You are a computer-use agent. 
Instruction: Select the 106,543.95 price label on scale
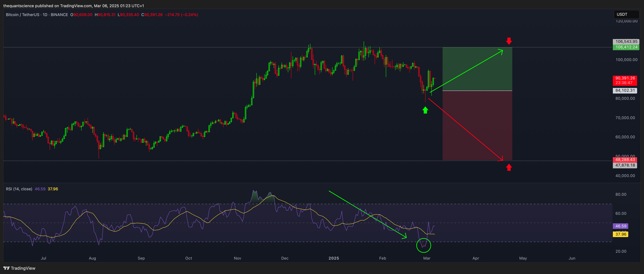click(x=626, y=42)
